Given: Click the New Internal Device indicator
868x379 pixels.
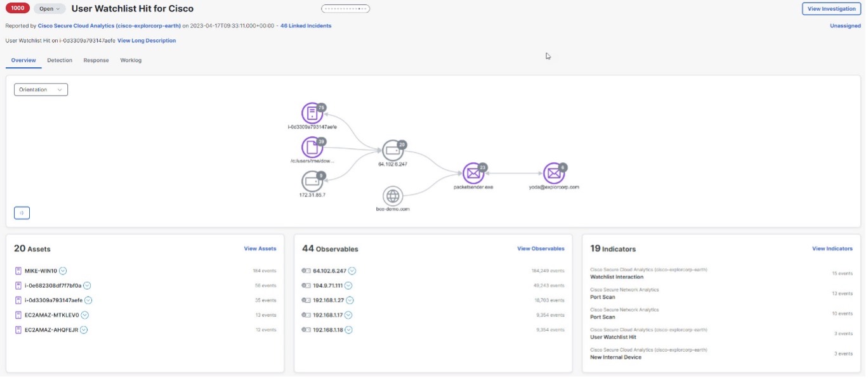Looking at the screenshot, I should pos(615,357).
